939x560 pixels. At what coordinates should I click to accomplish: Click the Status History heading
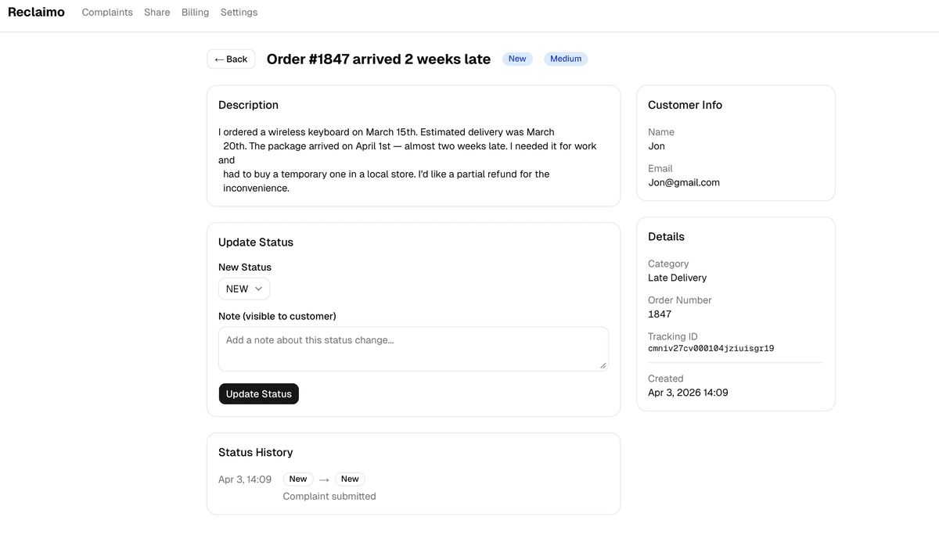[256, 452]
